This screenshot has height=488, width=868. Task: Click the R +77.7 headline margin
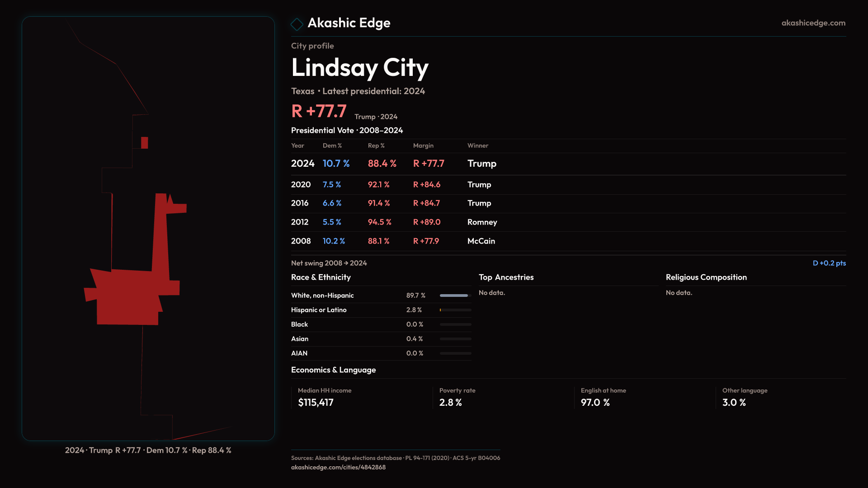(x=319, y=111)
